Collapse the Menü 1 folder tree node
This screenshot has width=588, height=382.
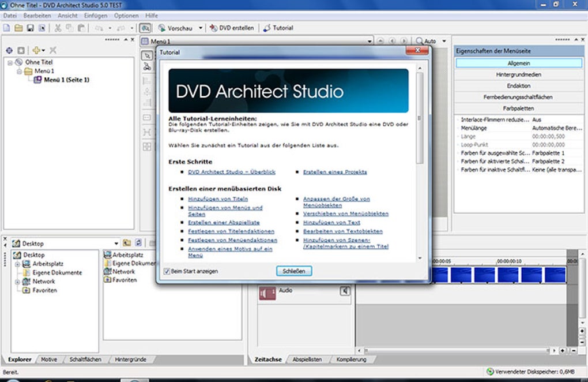19,72
